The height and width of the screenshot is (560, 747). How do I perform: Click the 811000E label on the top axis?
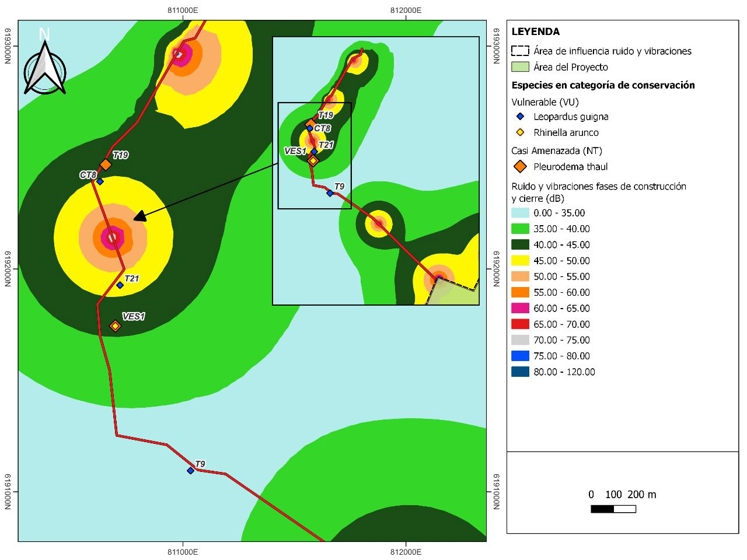[183, 10]
